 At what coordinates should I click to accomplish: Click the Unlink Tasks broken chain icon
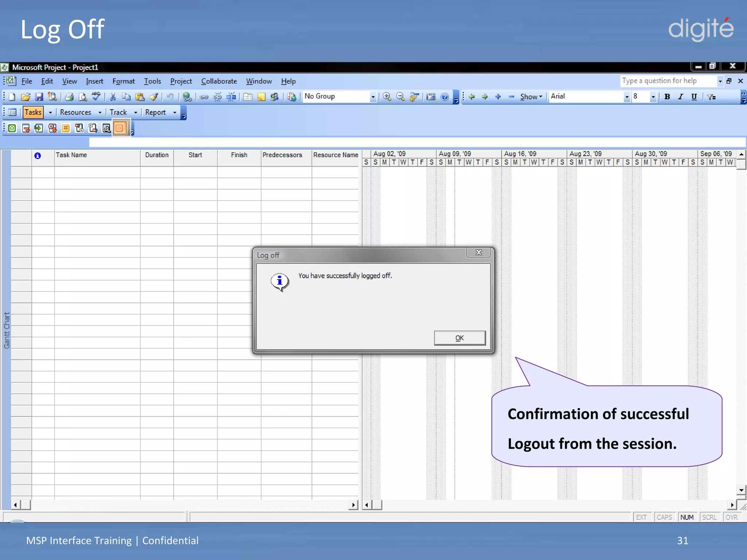point(218,97)
